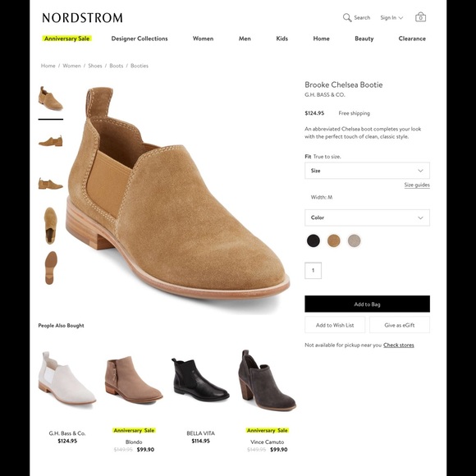
Task: Open the white G.H. Bass bootie image
Action: (66, 379)
